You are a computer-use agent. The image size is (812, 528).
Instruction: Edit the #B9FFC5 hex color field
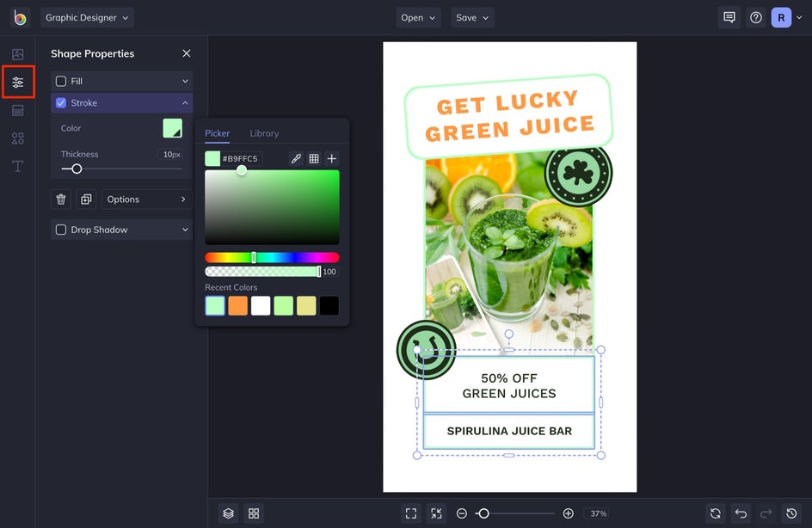click(x=242, y=158)
